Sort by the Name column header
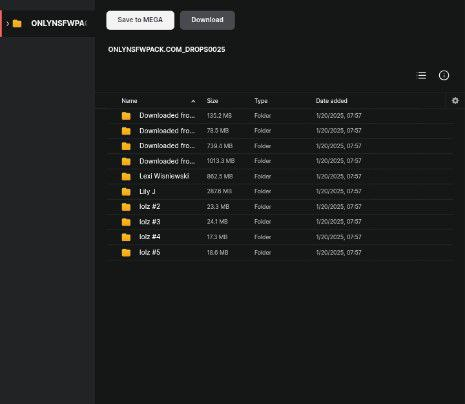The image size is (465, 404). [129, 101]
